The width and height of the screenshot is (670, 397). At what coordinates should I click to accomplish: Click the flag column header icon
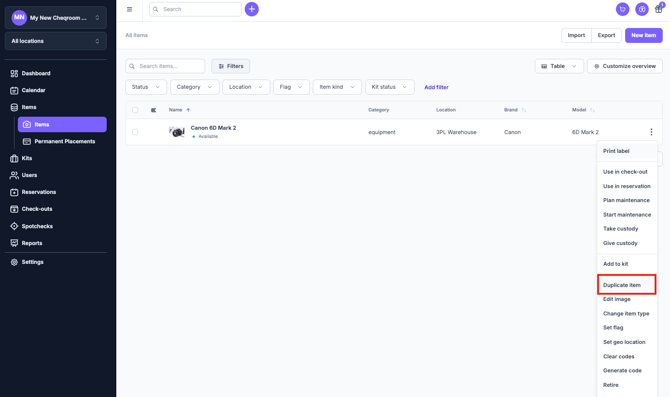153,110
